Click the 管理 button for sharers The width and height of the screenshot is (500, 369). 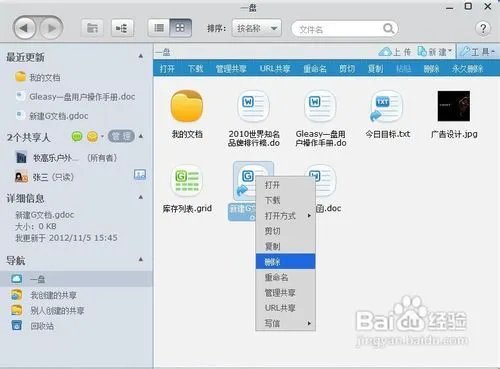[121, 136]
